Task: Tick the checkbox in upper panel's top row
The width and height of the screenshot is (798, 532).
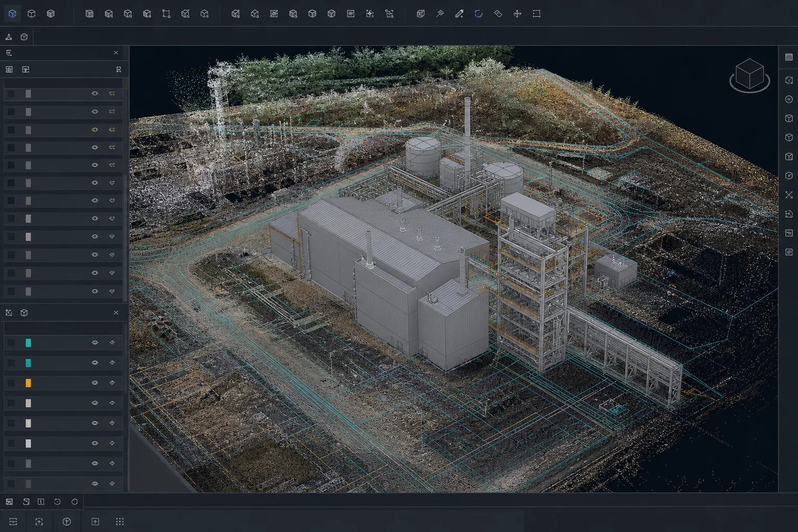Action: pyautogui.click(x=11, y=94)
